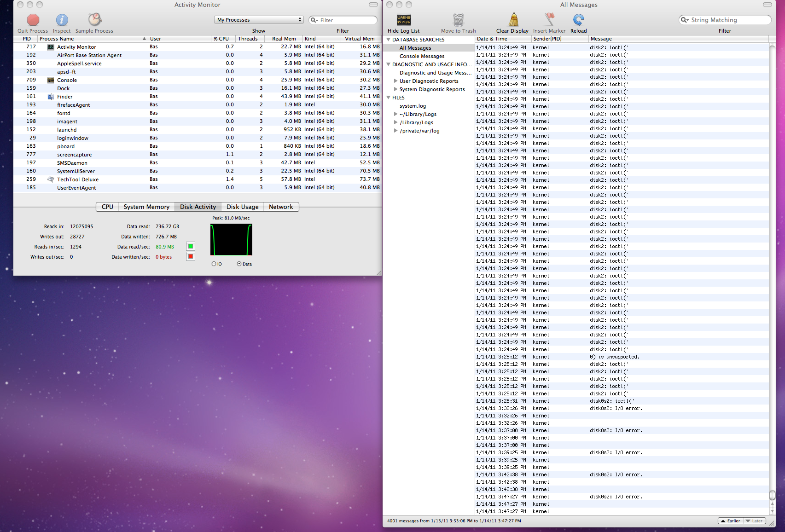The height and width of the screenshot is (532, 785).
Task: Select the fontd process row
Action: 198,113
